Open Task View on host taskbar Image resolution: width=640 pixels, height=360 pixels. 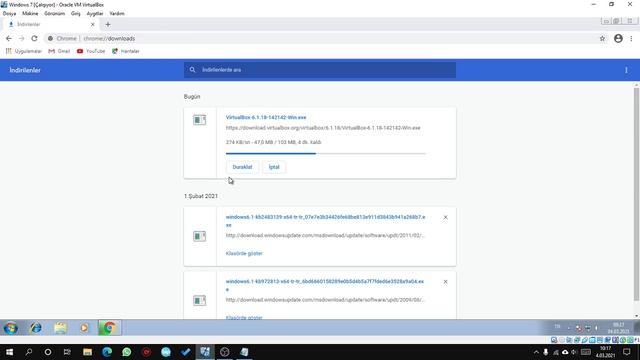point(67,352)
